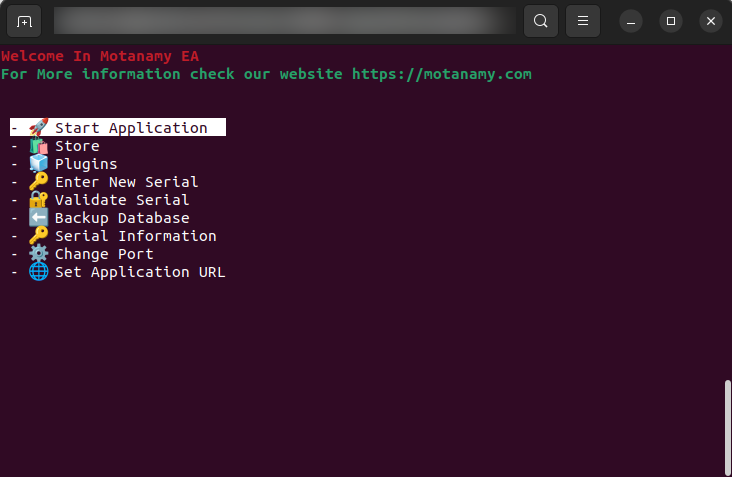Viewport: 732px width, 477px height.
Task: Click the shopping bags Store icon
Action: (38, 146)
